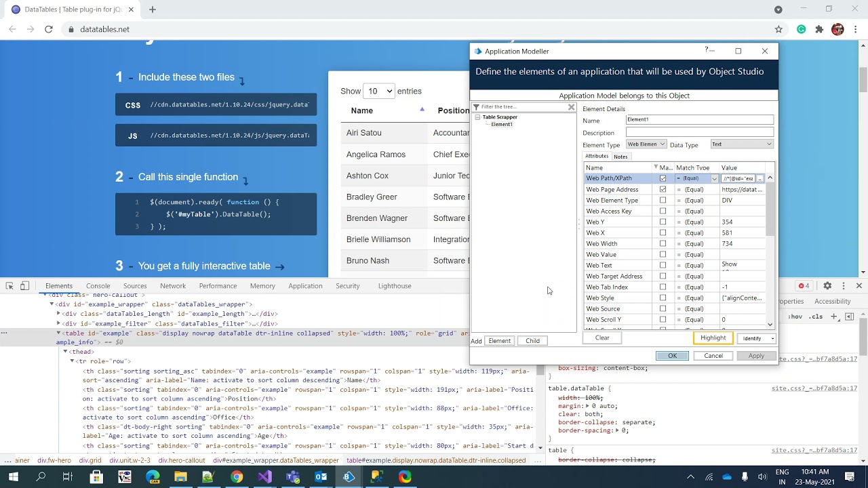Check Match for Web Tab Index
The image size is (868, 488).
point(663,287)
